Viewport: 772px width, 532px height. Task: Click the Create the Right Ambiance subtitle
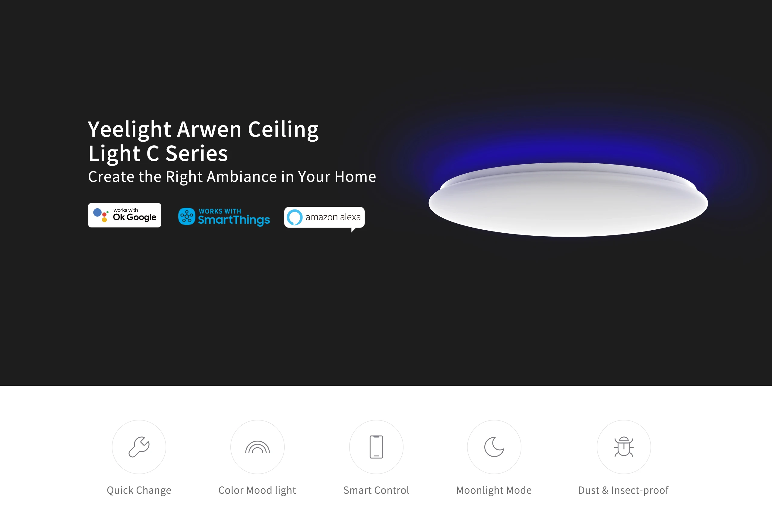tap(232, 177)
